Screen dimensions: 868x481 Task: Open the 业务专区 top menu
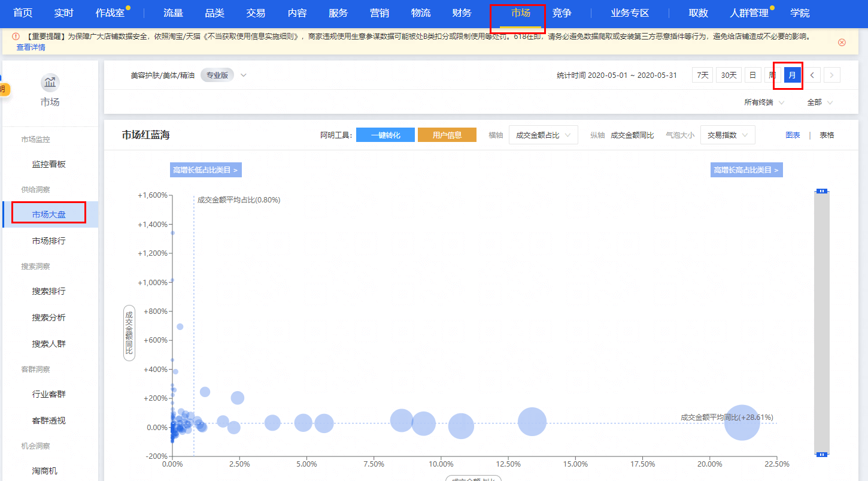[x=630, y=13]
